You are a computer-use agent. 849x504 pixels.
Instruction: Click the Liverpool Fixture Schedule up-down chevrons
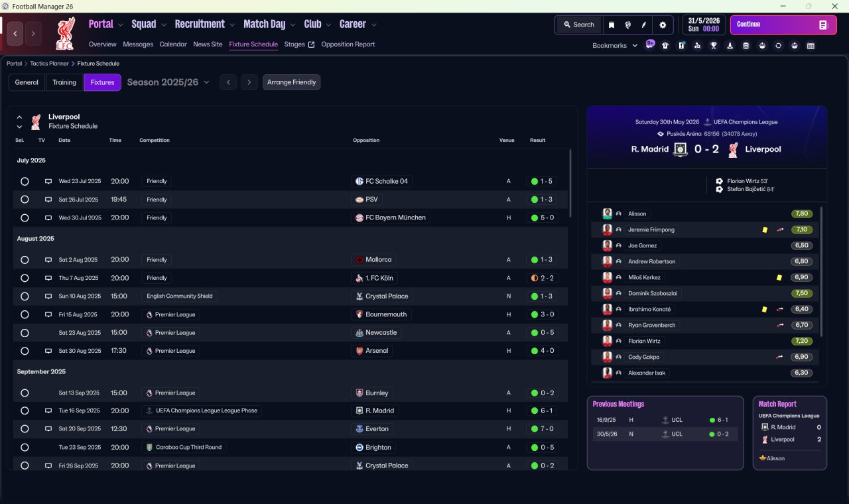[19, 121]
